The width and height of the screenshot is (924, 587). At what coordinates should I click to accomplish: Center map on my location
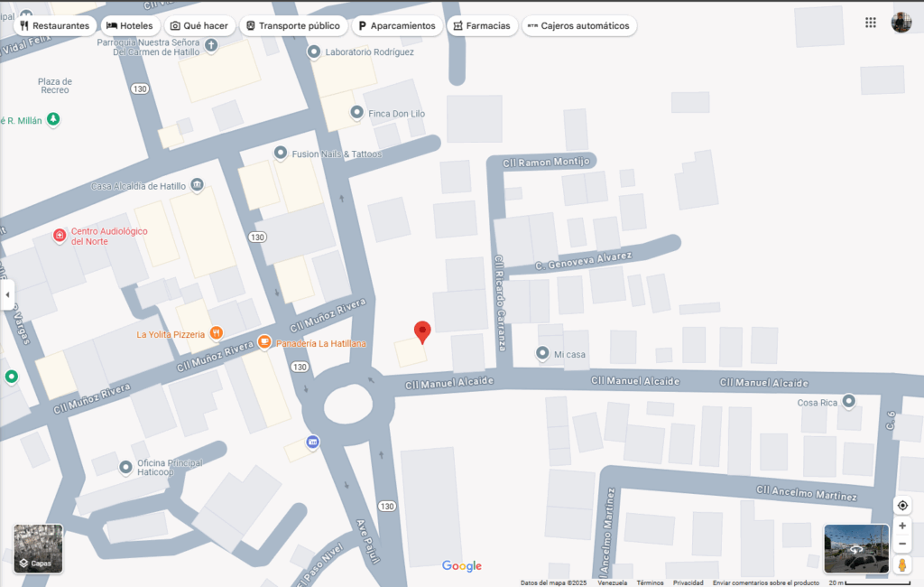point(902,505)
